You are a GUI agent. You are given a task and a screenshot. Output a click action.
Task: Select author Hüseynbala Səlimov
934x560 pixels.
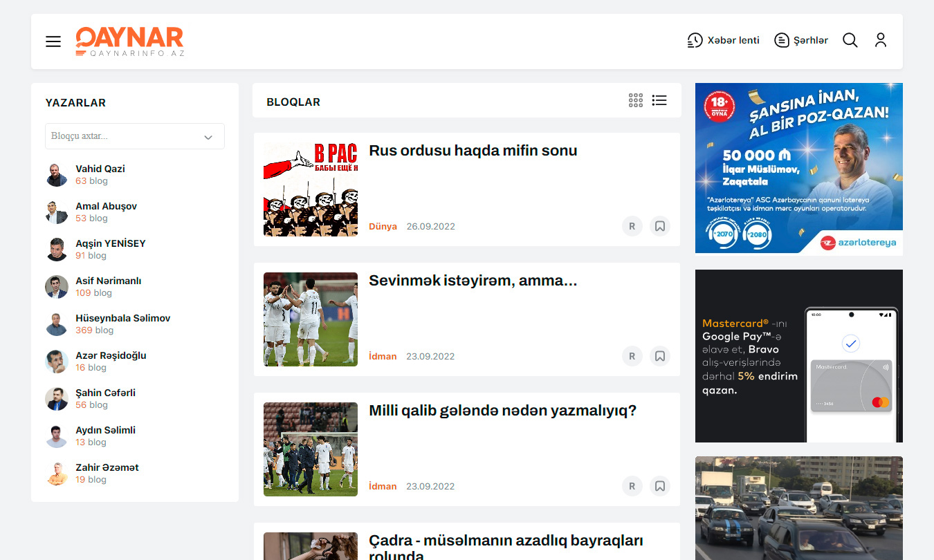pyautogui.click(x=122, y=318)
